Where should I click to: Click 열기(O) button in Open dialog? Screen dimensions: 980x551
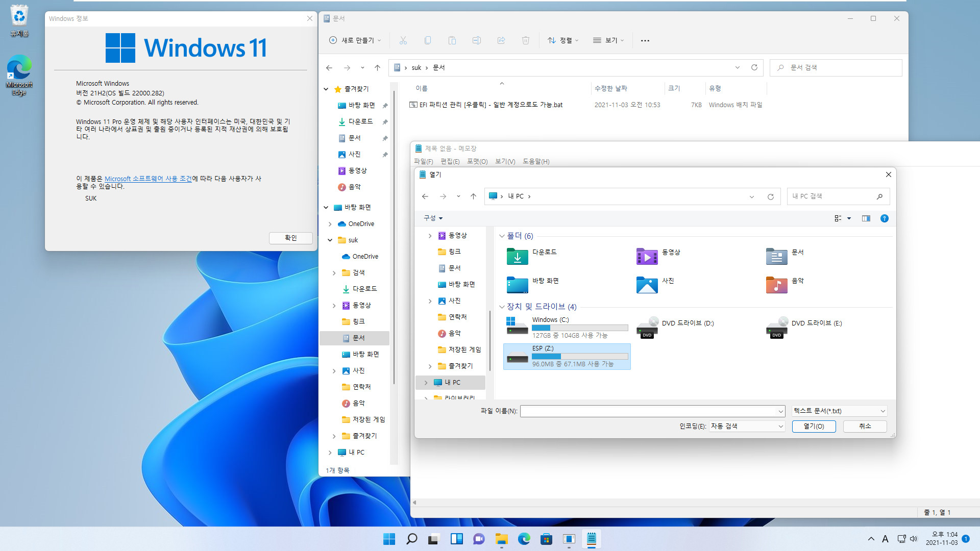coord(814,426)
